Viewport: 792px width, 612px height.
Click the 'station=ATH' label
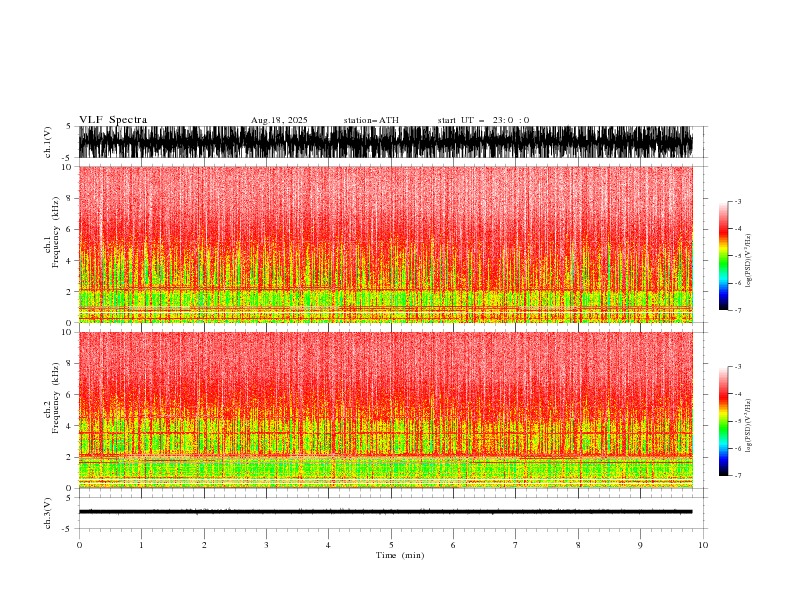pos(371,120)
